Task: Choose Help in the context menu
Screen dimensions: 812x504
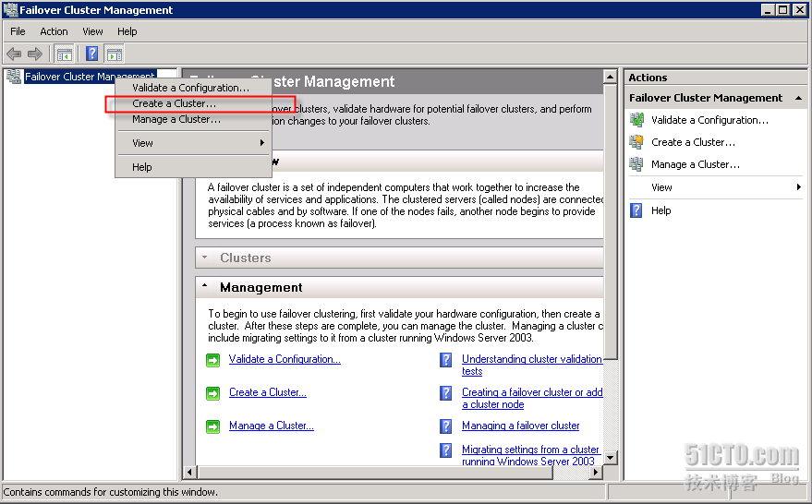Action: tap(194, 167)
